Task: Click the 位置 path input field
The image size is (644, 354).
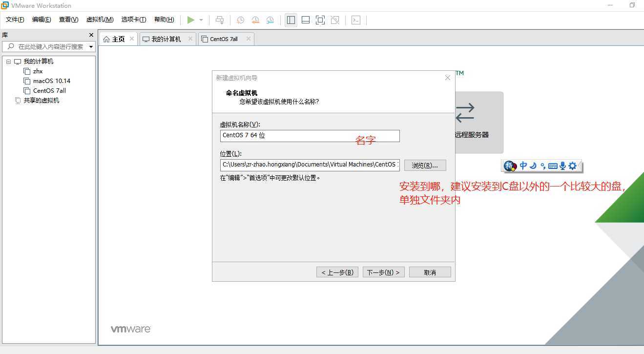Action: 310,165
